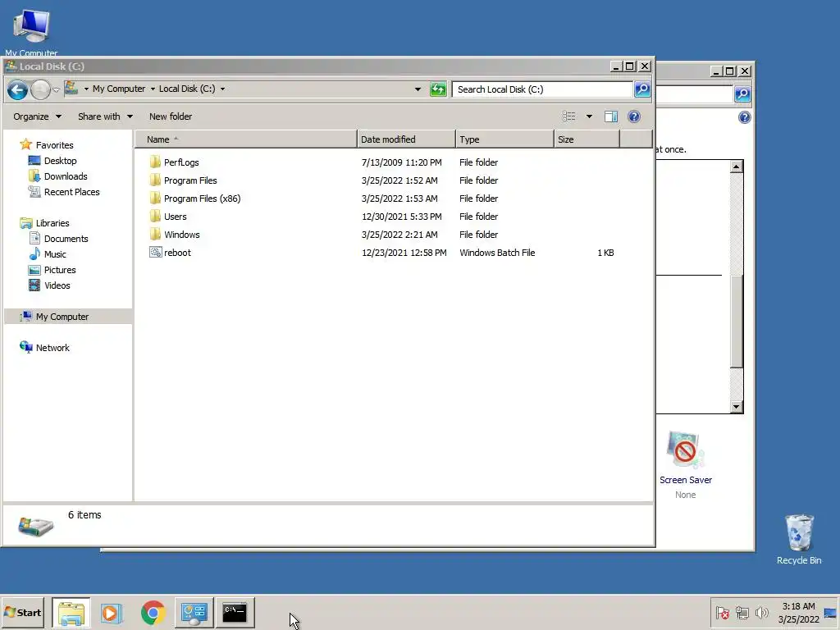The image size is (840, 630).
Task: Select Libraries in navigation pane
Action: [44, 223]
